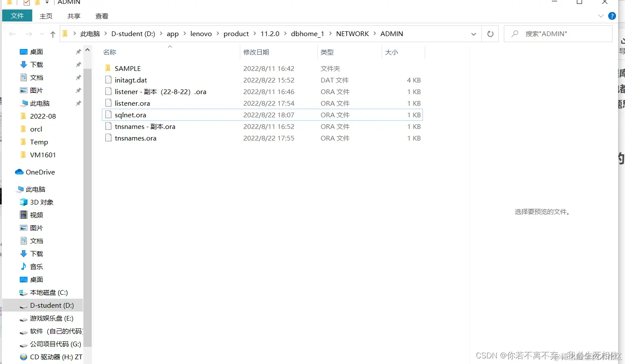The width and height of the screenshot is (625, 364).
Task: Click 11.2.0 in the address breadcrumb
Action: tap(270, 34)
